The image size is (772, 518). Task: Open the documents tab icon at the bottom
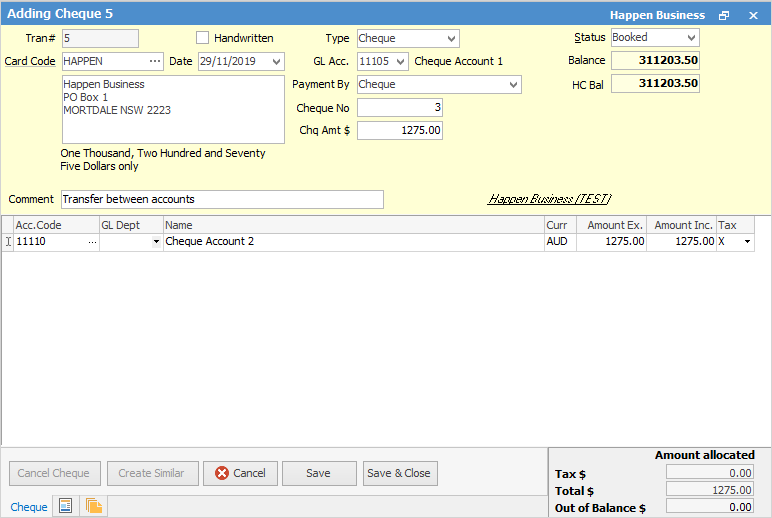[x=93, y=506]
